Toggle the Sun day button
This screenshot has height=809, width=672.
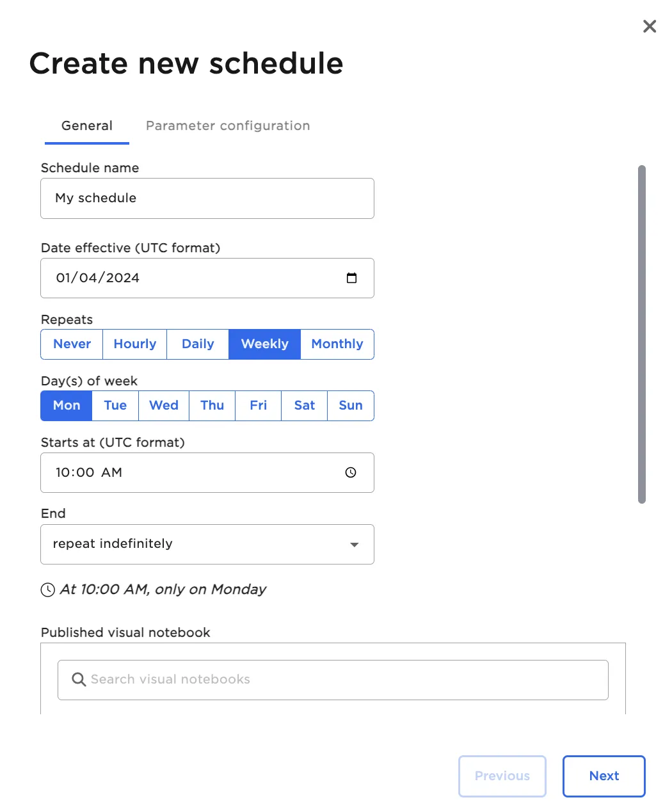351,406
